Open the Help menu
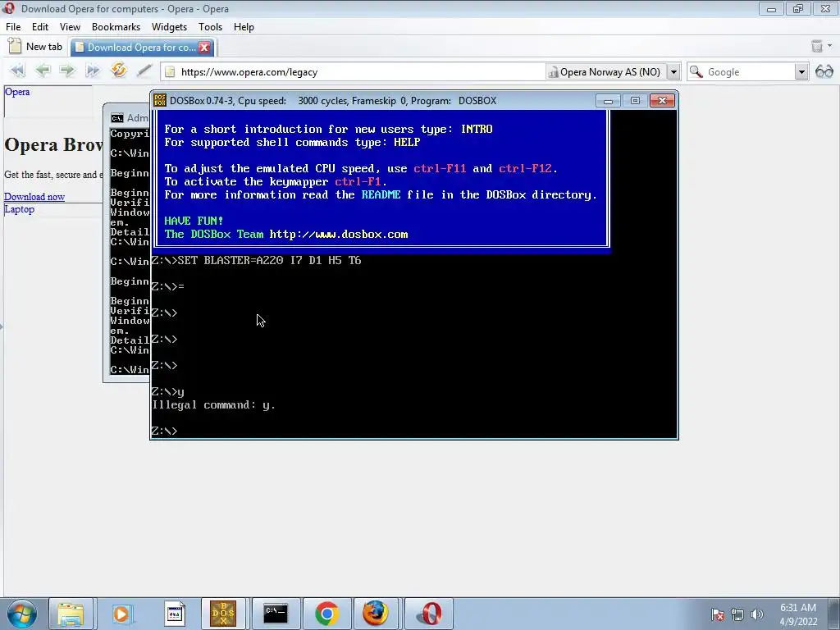Image resolution: width=840 pixels, height=630 pixels. tap(244, 27)
